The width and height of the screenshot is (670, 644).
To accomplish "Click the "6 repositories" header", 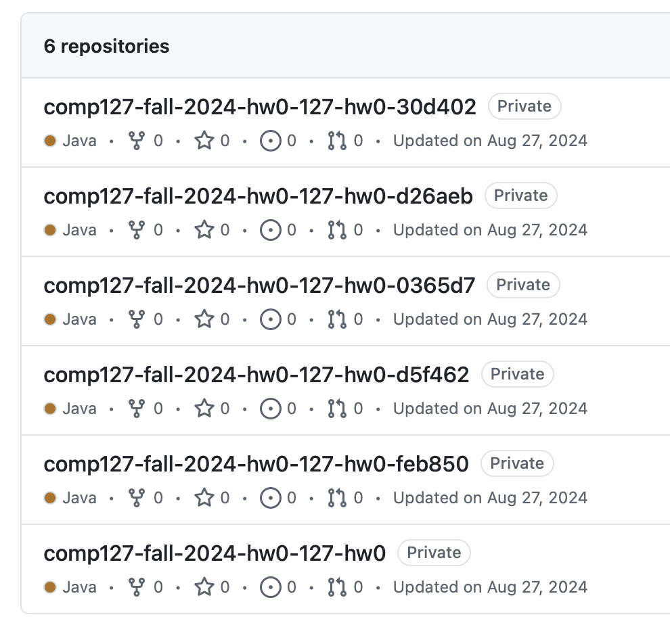I will (x=106, y=46).
